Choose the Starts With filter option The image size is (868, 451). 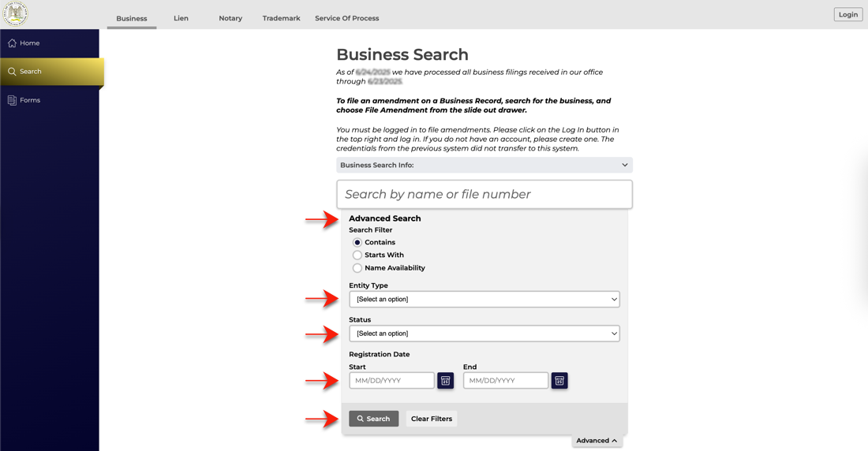coord(357,255)
